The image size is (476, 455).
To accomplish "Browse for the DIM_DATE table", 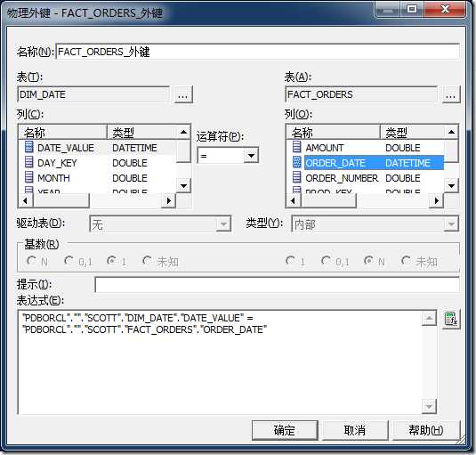I will click(183, 94).
